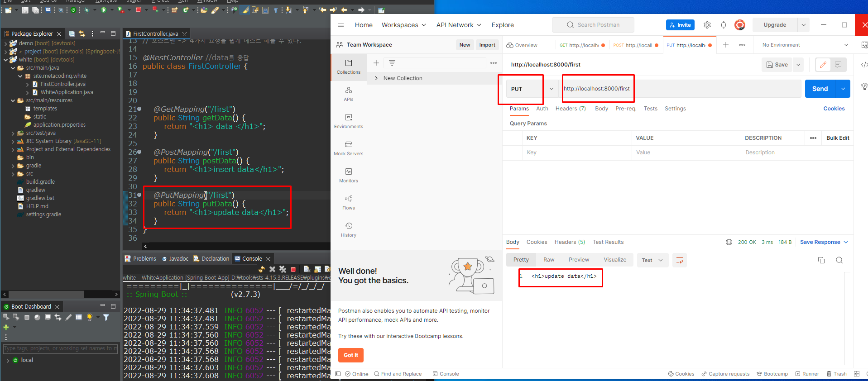Click the Search Postman field

[x=593, y=25]
